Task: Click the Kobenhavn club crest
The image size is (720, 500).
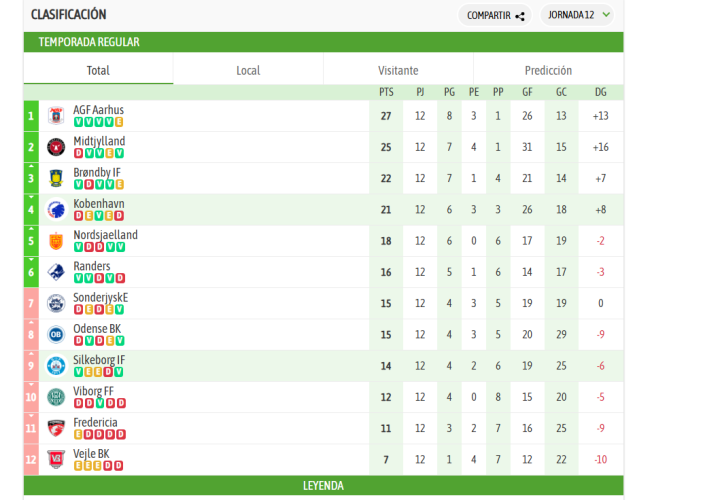Action: pos(56,210)
